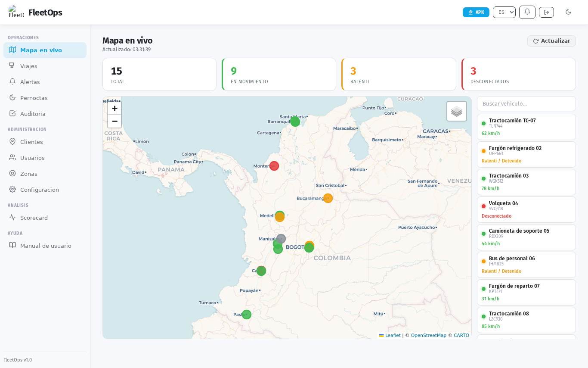Click the FleetOps logo image
The width and height of the screenshot is (588, 368).
16,12
